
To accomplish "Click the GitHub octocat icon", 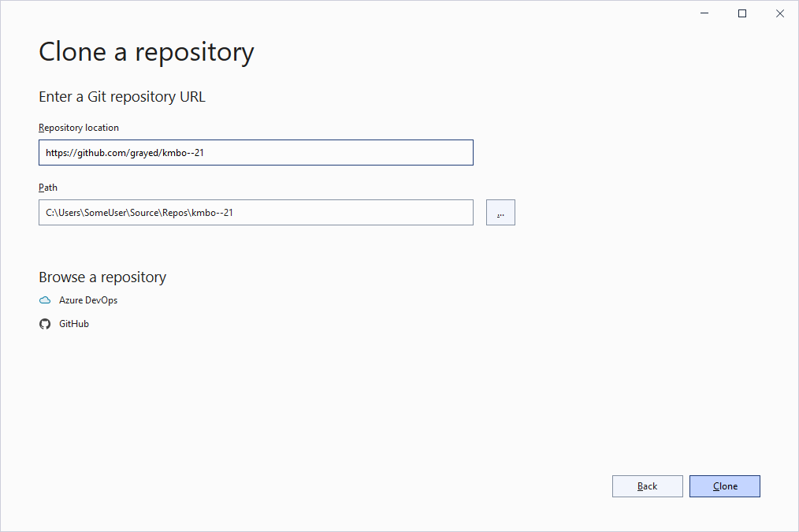I will (45, 323).
